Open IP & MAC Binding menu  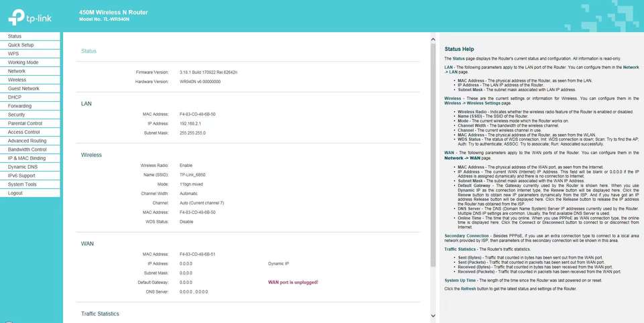[x=30, y=158]
